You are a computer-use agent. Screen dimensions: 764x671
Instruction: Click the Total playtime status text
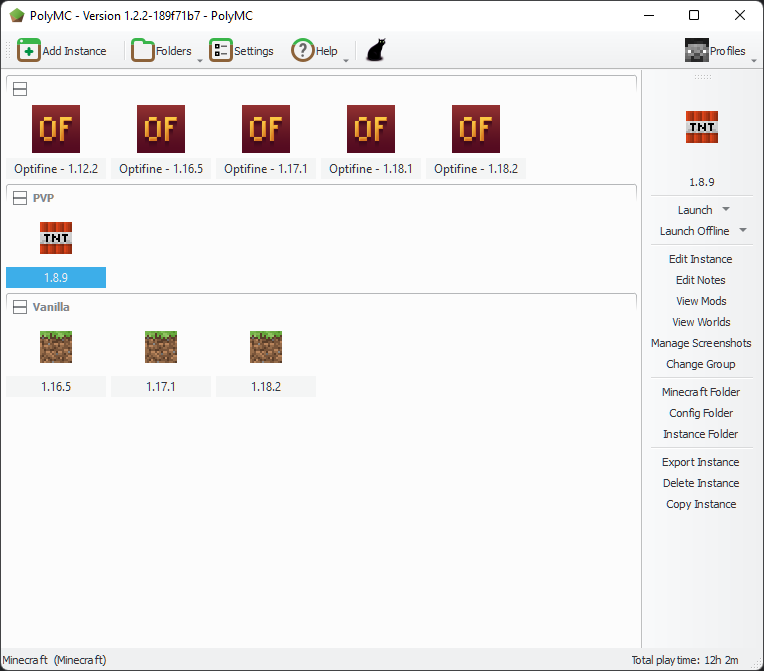click(x=685, y=660)
